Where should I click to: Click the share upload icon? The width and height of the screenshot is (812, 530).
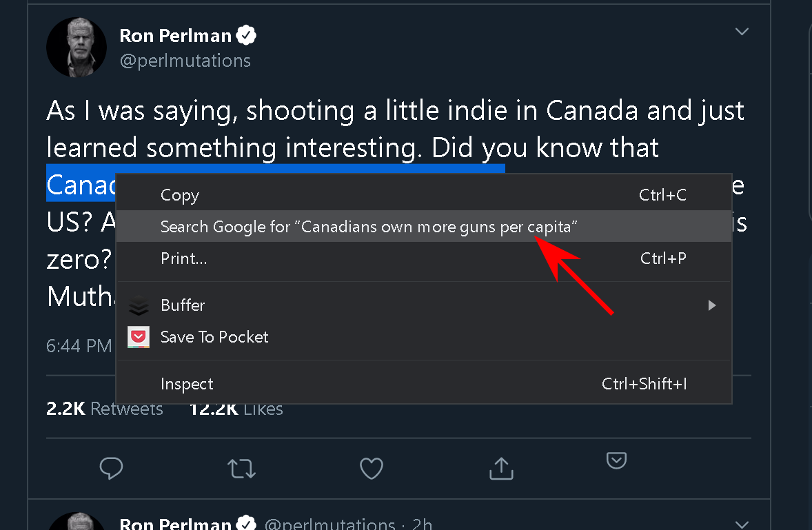(501, 468)
